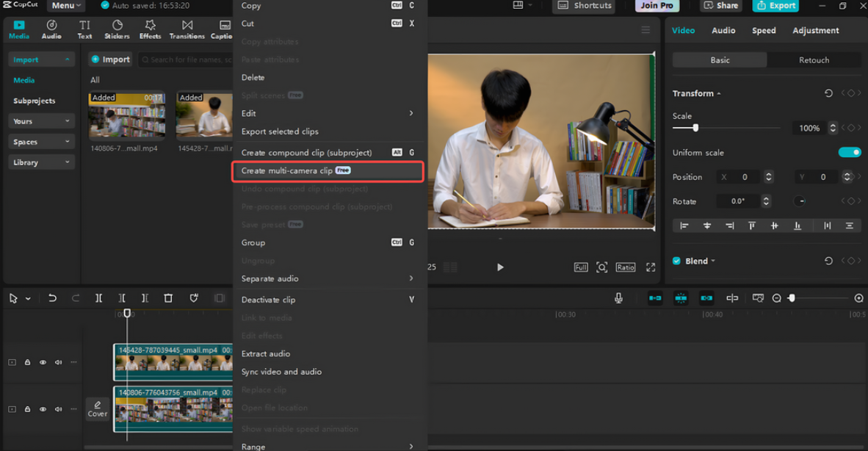The image size is (868, 451).
Task: Open the Stickers tool tab
Action: click(117, 29)
